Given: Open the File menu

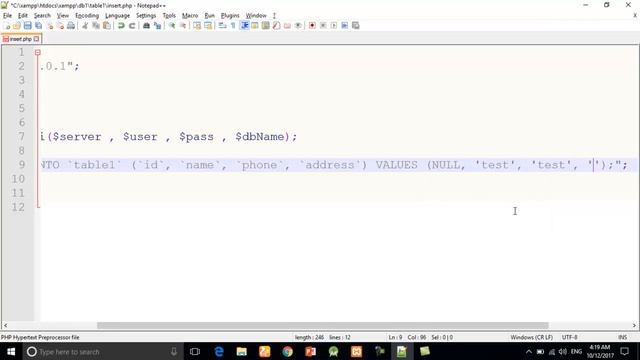Looking at the screenshot, I should coord(7,16).
